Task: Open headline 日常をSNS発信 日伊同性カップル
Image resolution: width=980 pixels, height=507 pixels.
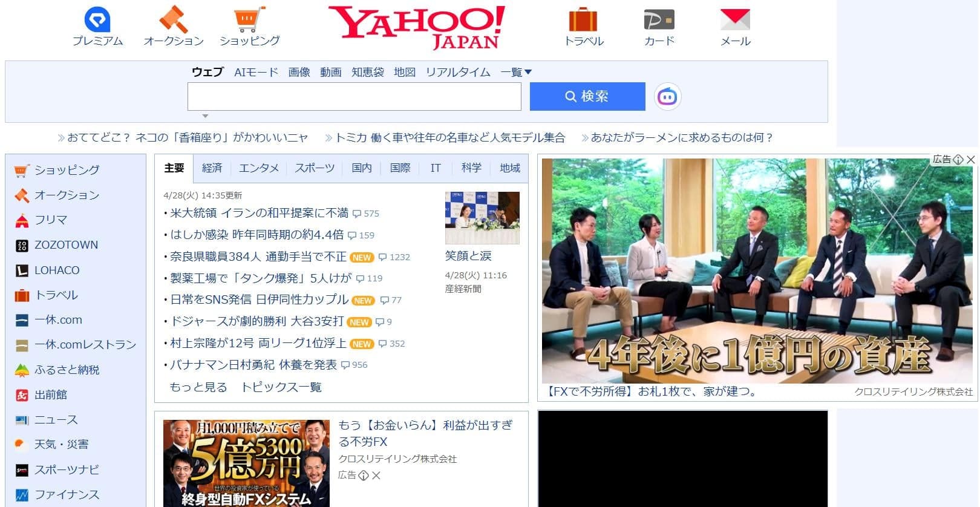Action: [259, 300]
